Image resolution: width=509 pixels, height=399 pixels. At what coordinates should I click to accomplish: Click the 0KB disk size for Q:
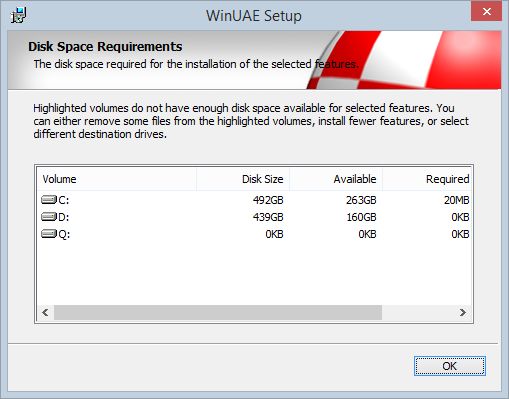point(274,234)
